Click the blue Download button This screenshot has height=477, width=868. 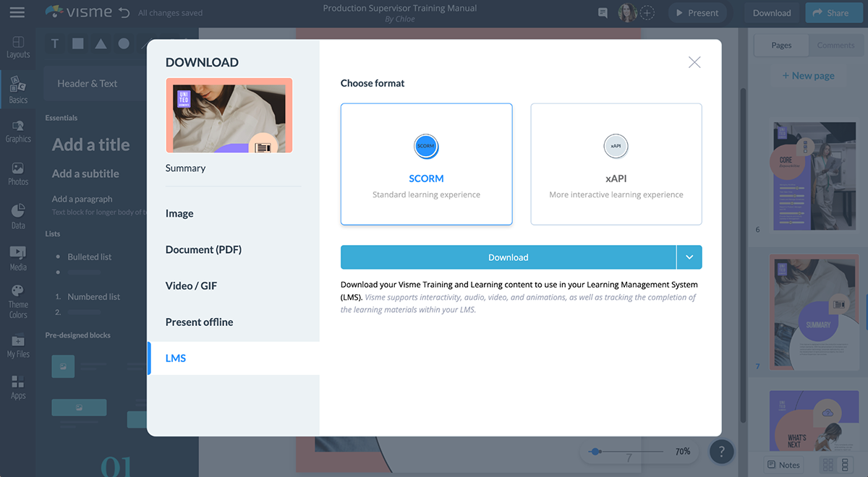[x=508, y=257]
